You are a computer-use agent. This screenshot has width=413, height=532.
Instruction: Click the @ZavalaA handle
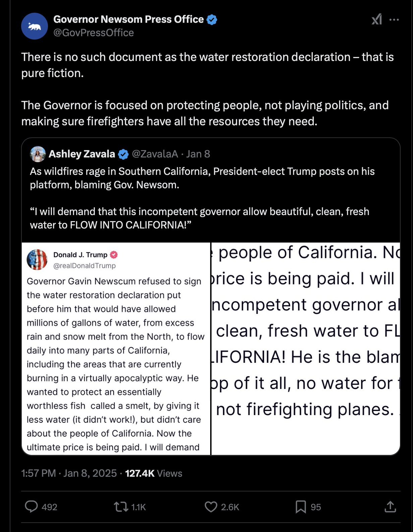pos(155,154)
